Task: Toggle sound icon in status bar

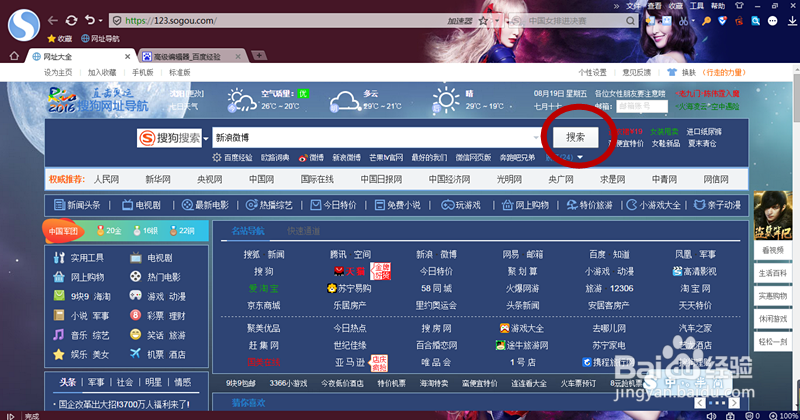Action: pos(712,416)
